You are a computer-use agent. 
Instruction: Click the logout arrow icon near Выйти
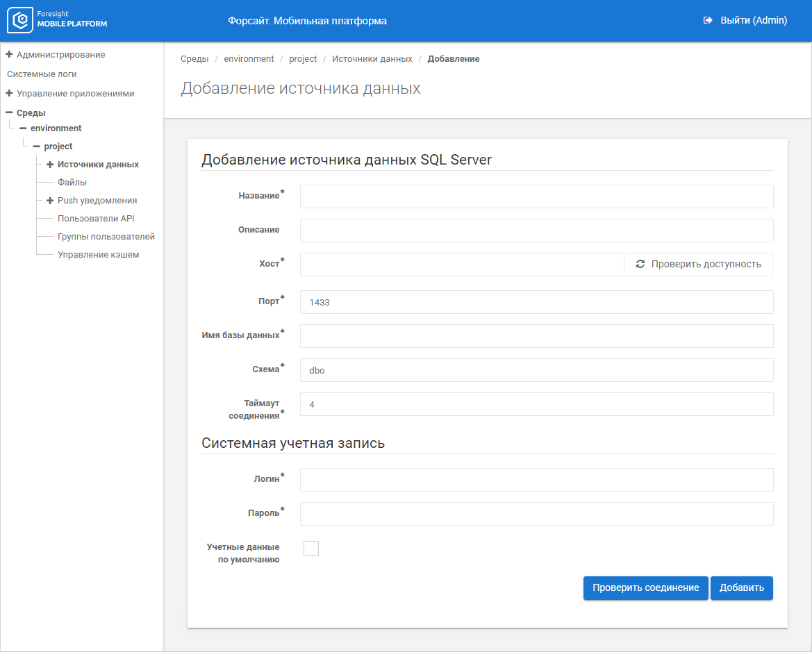[x=707, y=20]
